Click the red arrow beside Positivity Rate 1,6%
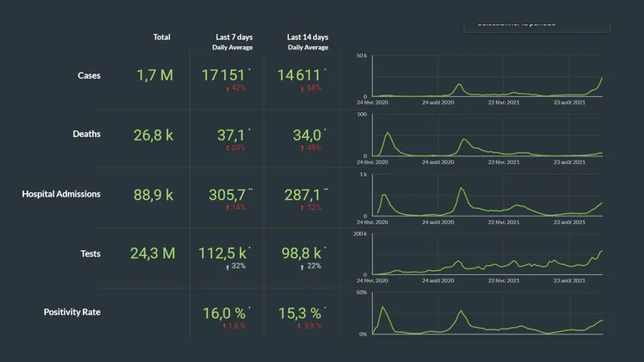The height and width of the screenshot is (362, 644). [226, 326]
